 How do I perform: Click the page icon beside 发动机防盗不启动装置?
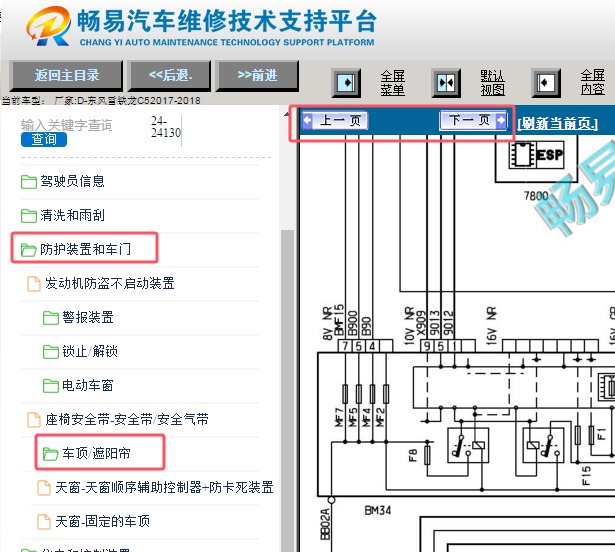[x=34, y=284]
